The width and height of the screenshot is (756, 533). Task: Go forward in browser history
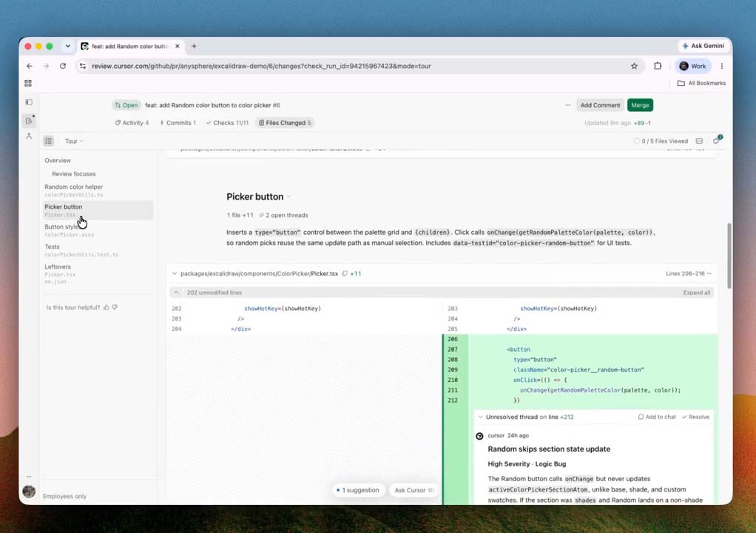click(47, 66)
